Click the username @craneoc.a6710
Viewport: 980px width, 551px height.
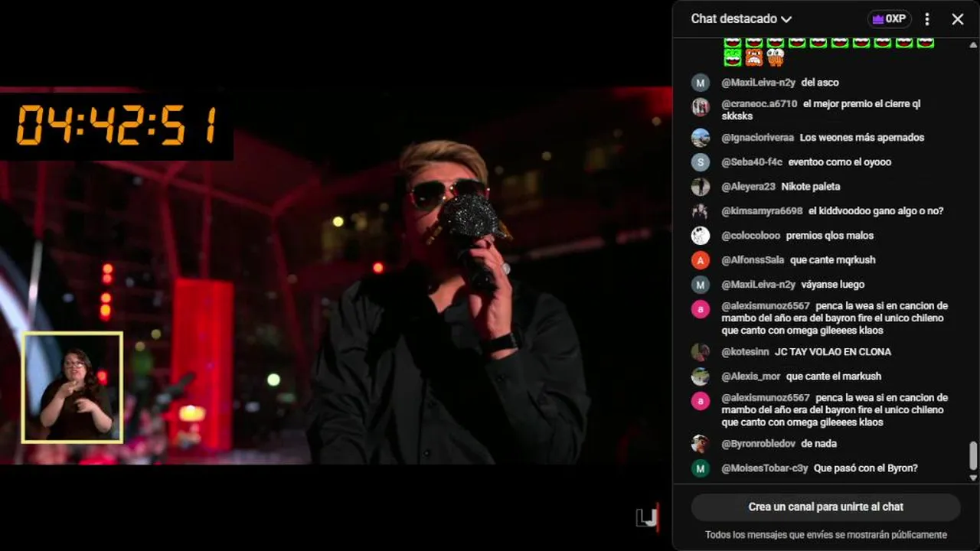click(x=759, y=104)
